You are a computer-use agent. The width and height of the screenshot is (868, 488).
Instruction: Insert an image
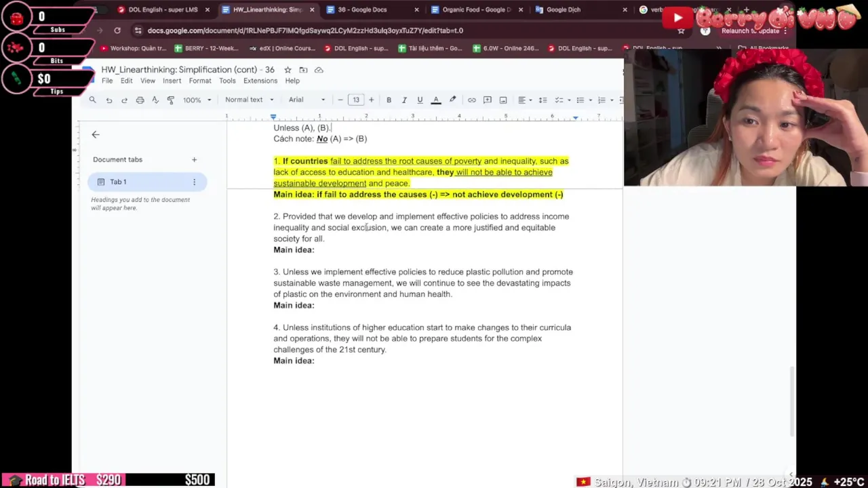(503, 100)
